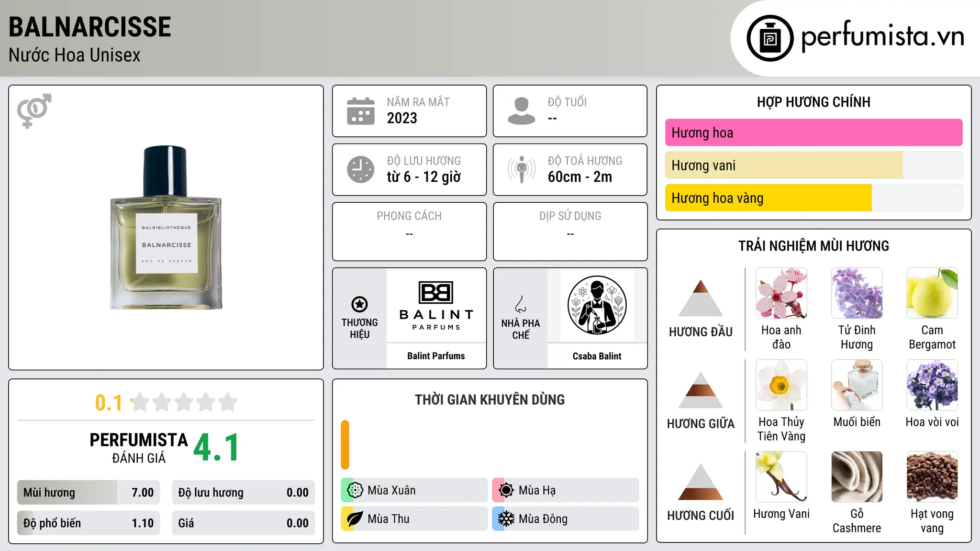This screenshot has width=980, height=551.
Task: Select the Mùa Hạ season label
Action: (x=537, y=490)
